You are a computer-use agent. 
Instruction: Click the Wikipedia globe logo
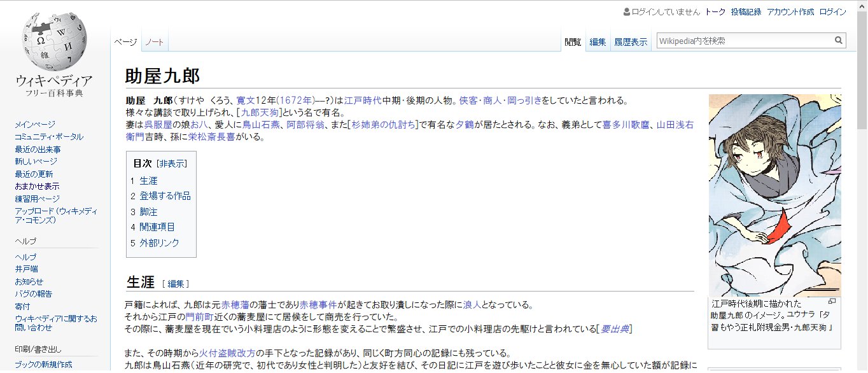coord(54,41)
